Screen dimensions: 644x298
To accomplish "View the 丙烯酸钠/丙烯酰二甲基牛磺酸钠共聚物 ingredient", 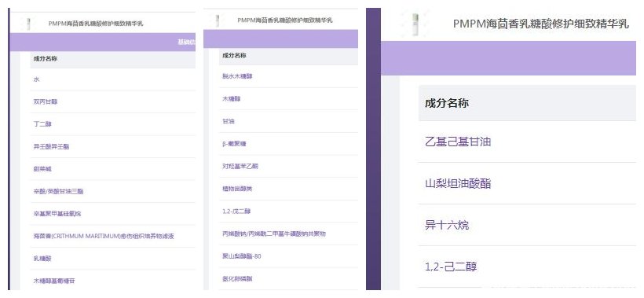I will click(x=273, y=234).
